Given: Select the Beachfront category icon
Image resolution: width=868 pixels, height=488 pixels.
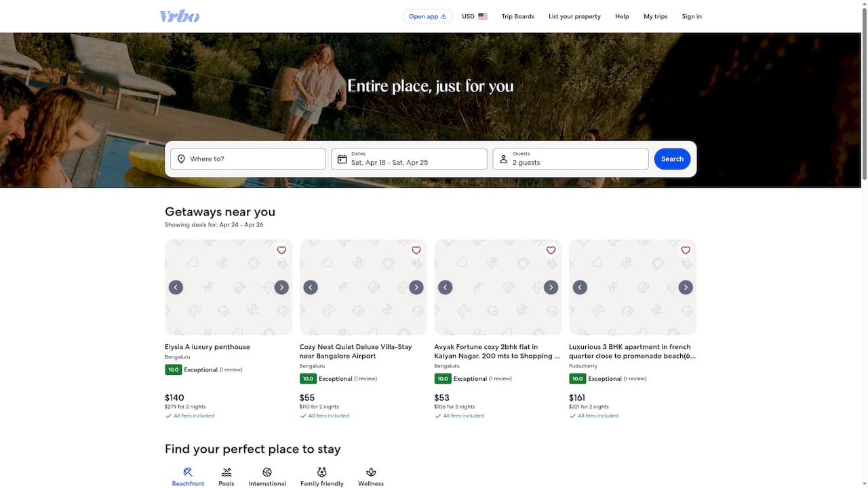Looking at the screenshot, I should (188, 473).
